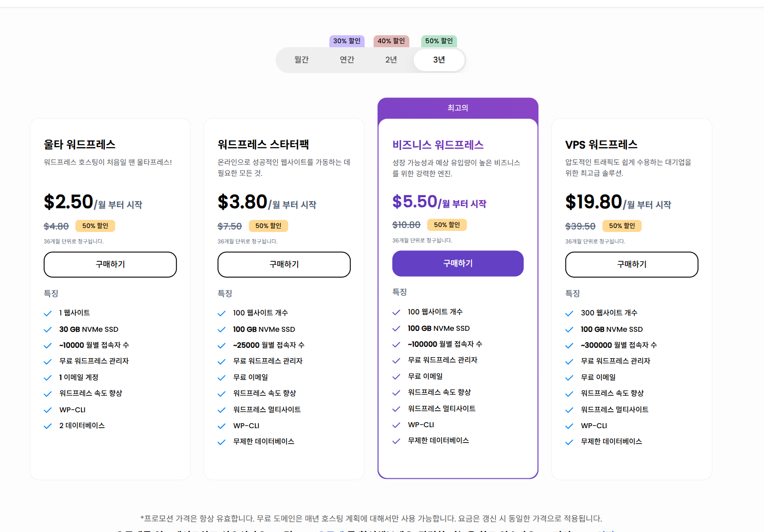Switch billing period to 연간
Screen dimensions: 764x532
pos(347,60)
